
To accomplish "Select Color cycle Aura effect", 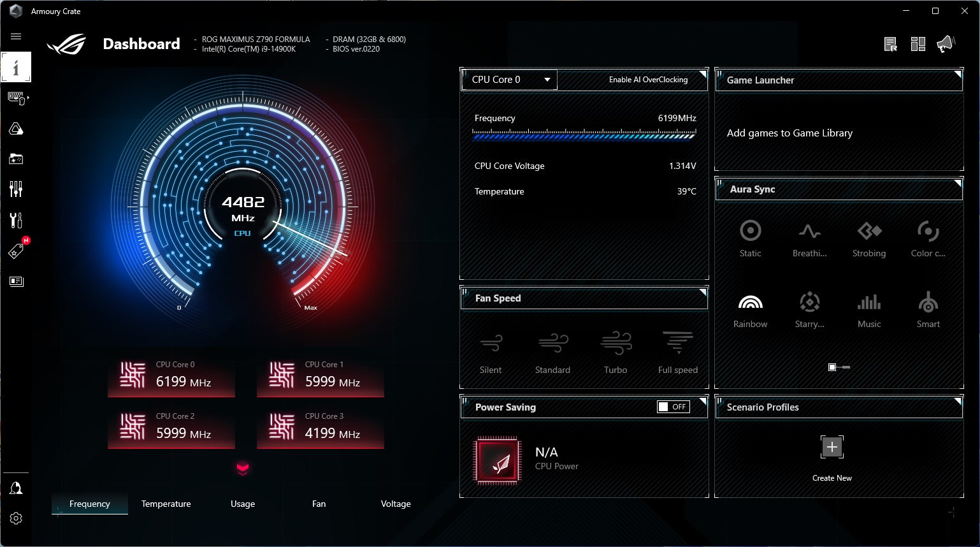I will (x=928, y=239).
